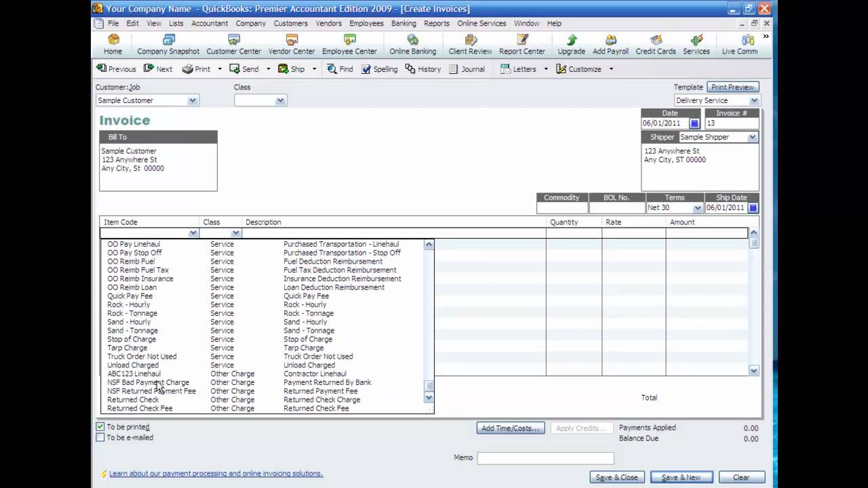Click the item list scrollbar up arrow

429,245
